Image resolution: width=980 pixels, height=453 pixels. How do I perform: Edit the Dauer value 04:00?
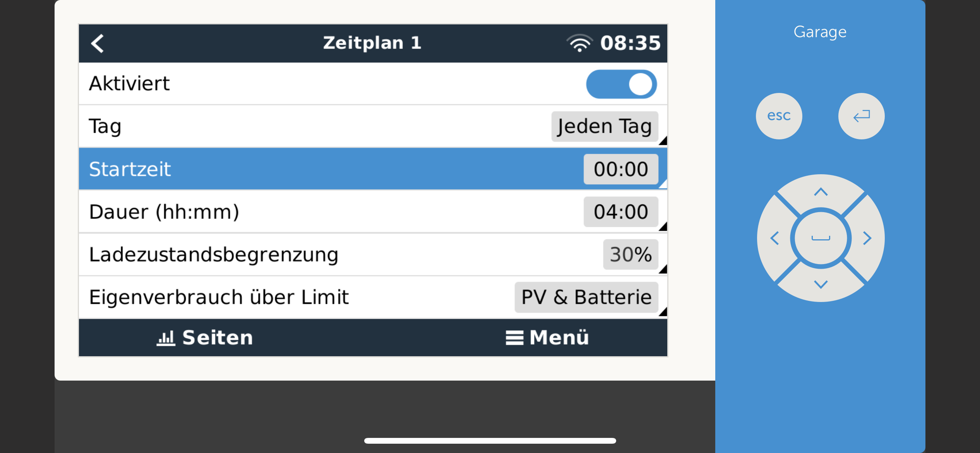621,212
